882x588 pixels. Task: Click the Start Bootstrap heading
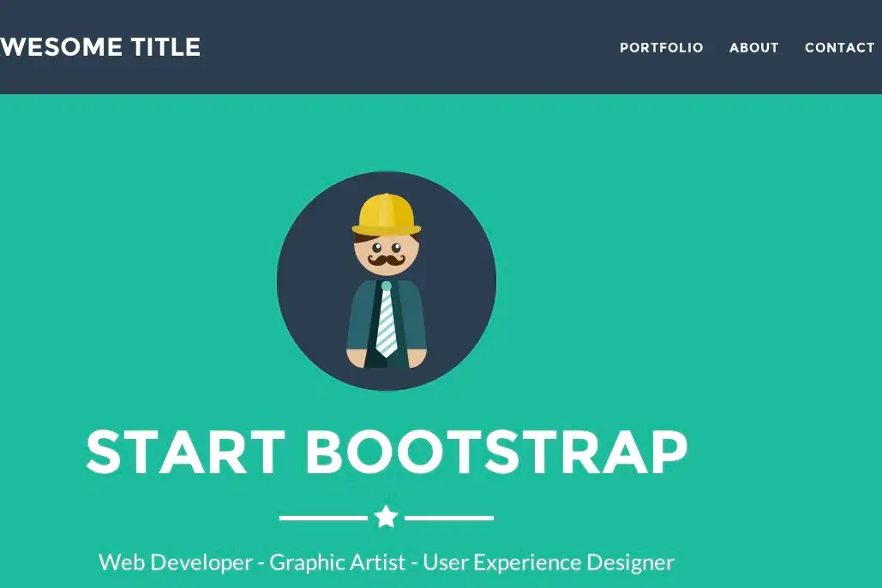[387, 453]
